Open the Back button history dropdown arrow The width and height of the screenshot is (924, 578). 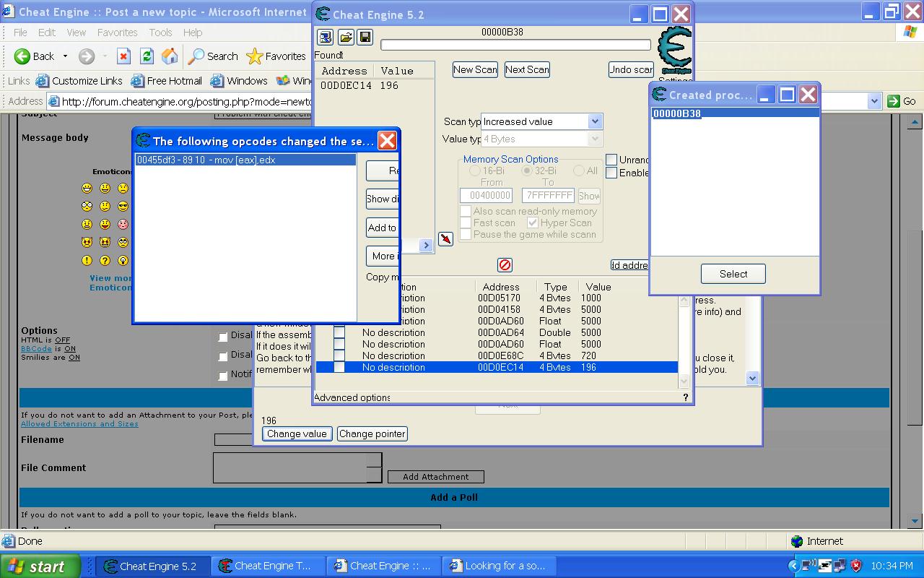click(x=65, y=56)
